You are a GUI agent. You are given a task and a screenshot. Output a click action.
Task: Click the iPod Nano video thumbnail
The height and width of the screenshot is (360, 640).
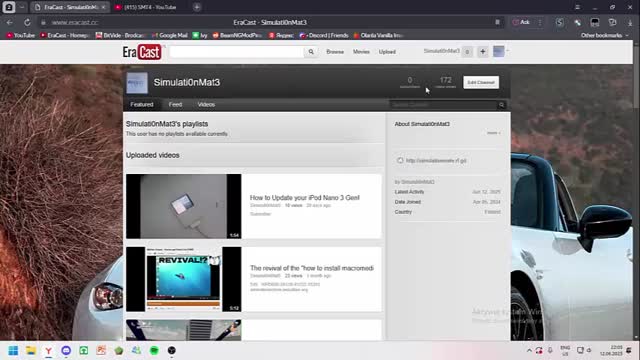184,207
